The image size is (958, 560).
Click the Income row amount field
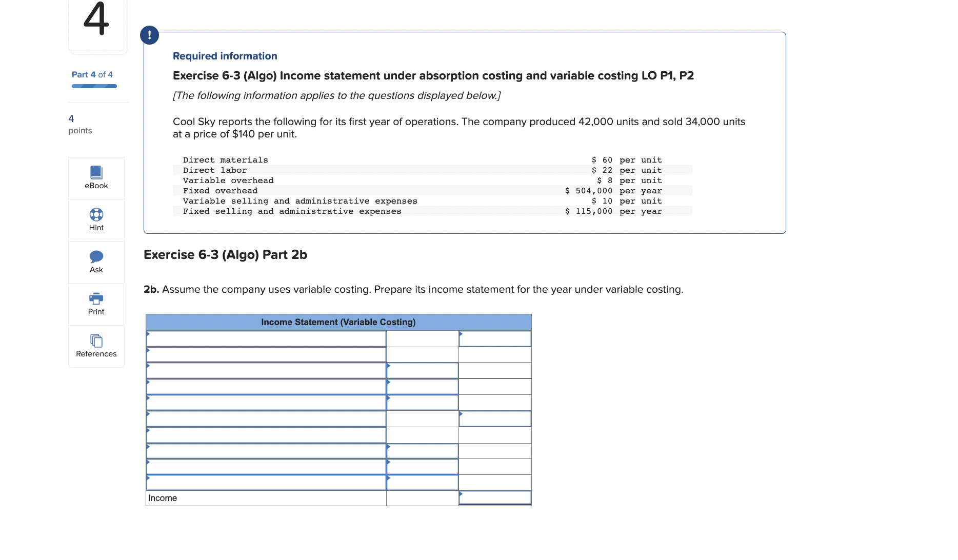(495, 498)
